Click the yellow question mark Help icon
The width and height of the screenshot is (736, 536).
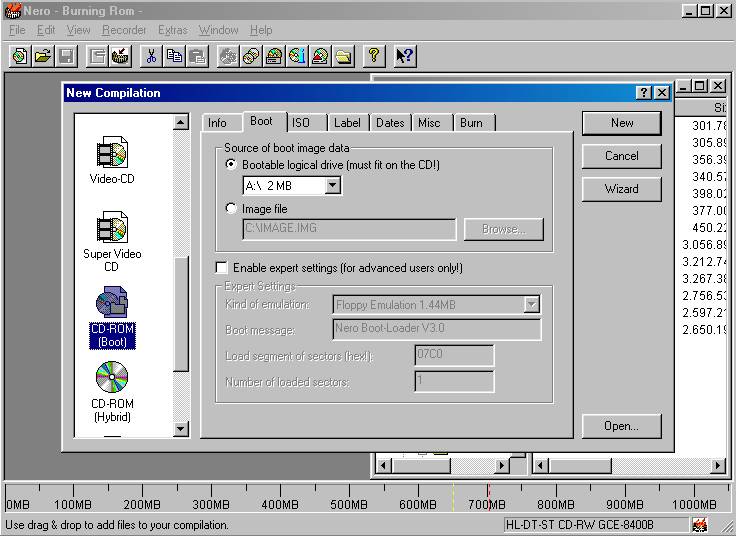coord(374,56)
